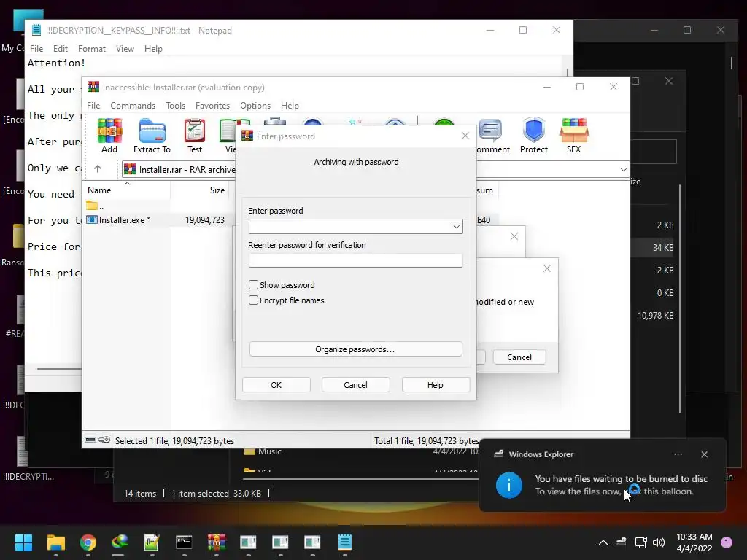
Task: Click the Test archive toolbar icon
Action: coord(194,136)
